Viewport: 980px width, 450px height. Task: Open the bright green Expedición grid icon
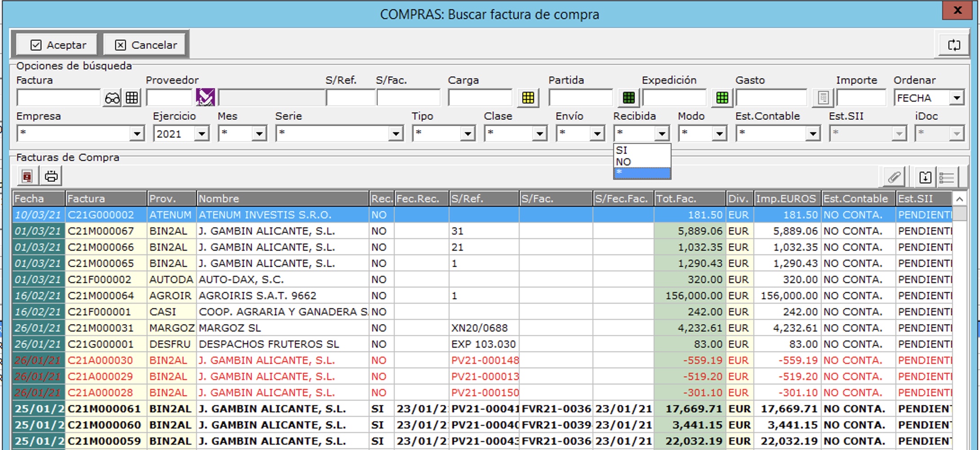(722, 98)
